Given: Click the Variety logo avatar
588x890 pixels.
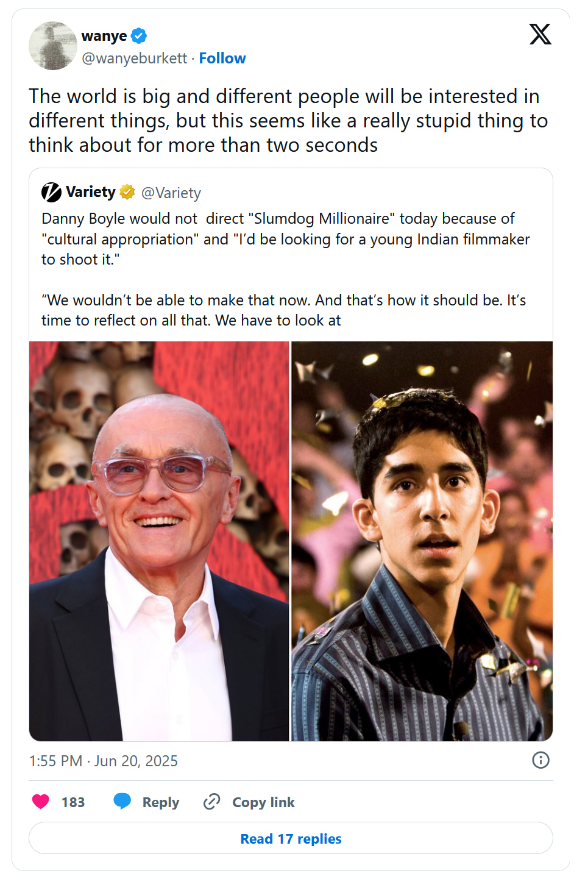Looking at the screenshot, I should pos(52,193).
